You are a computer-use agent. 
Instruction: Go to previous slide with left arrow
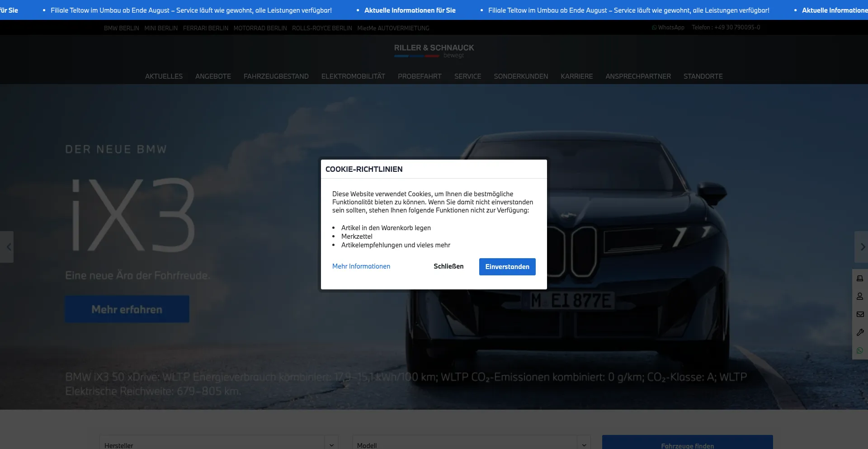(8, 247)
